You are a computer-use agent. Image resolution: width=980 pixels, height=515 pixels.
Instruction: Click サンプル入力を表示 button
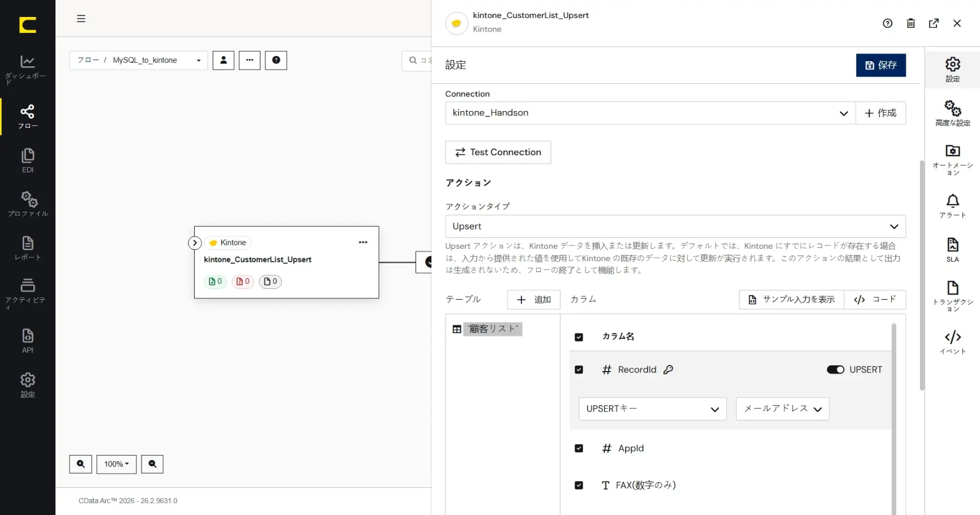click(x=791, y=300)
